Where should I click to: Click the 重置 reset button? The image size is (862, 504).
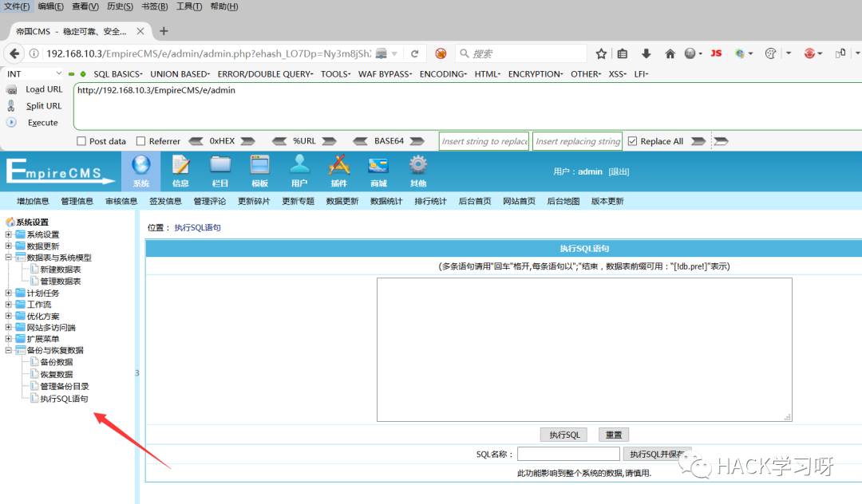[614, 435]
